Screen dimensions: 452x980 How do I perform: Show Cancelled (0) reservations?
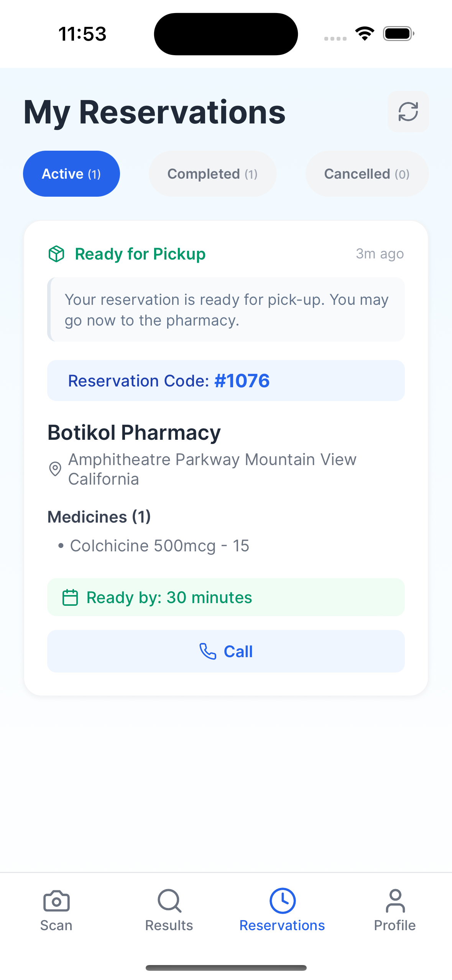(x=367, y=174)
